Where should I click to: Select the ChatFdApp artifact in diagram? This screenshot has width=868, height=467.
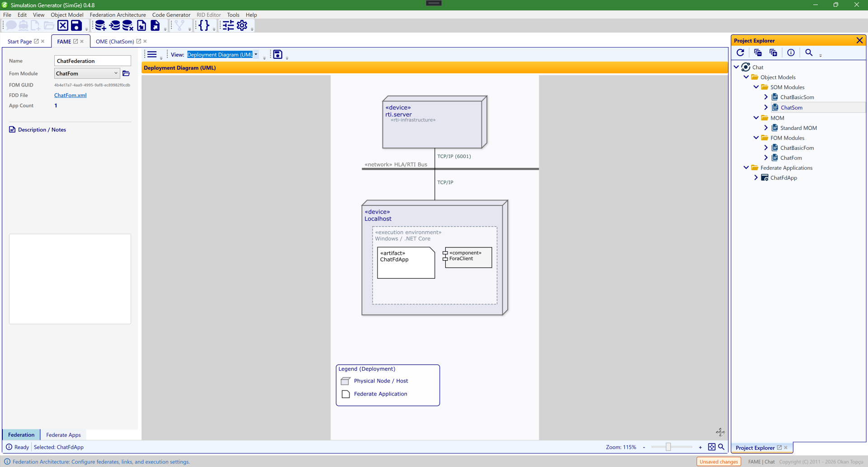[x=406, y=262]
